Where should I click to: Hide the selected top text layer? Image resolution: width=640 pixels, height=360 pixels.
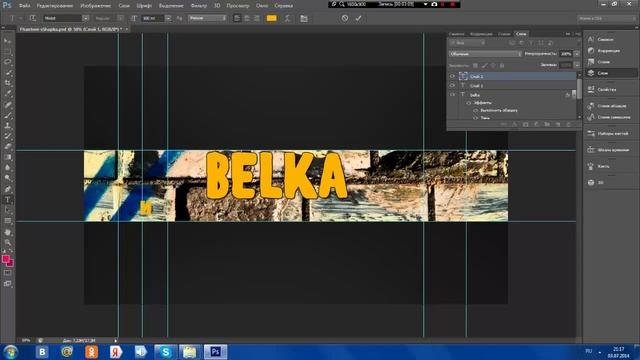coord(452,76)
